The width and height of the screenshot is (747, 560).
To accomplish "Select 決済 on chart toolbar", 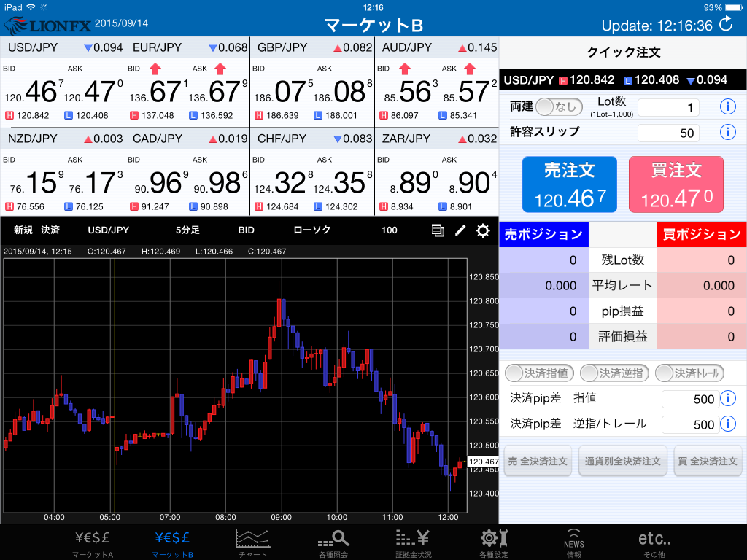I will click(x=50, y=230).
